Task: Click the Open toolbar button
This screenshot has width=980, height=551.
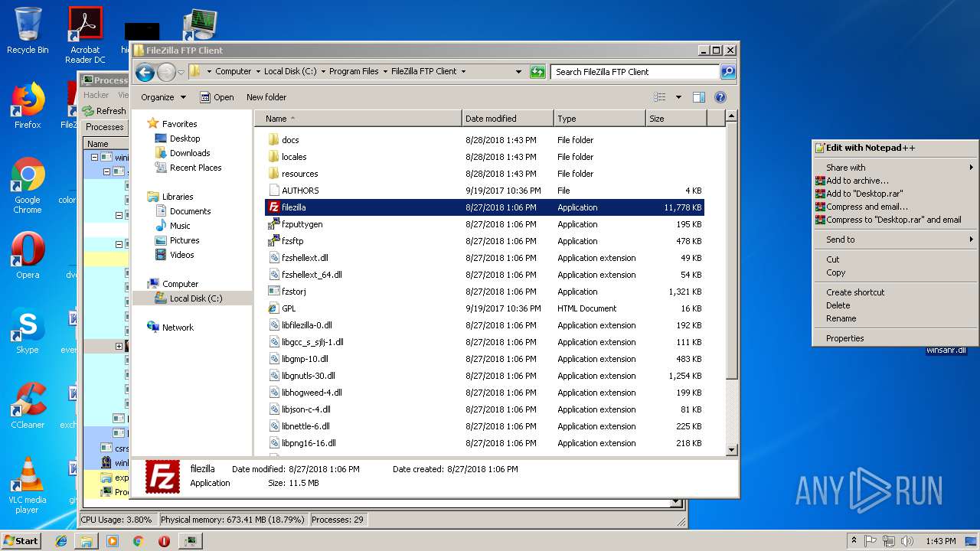Action: tap(217, 97)
